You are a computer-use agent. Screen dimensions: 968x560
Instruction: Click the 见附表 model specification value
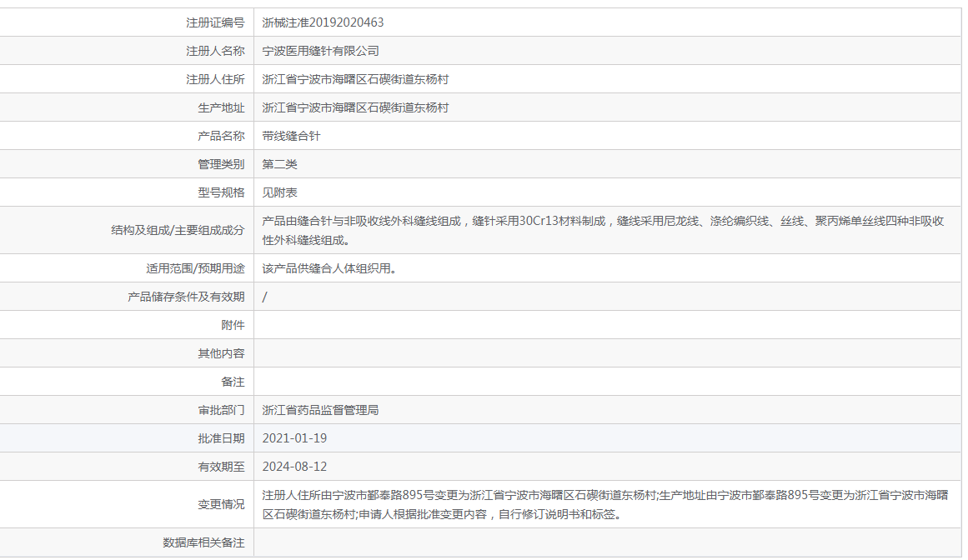coord(279,192)
